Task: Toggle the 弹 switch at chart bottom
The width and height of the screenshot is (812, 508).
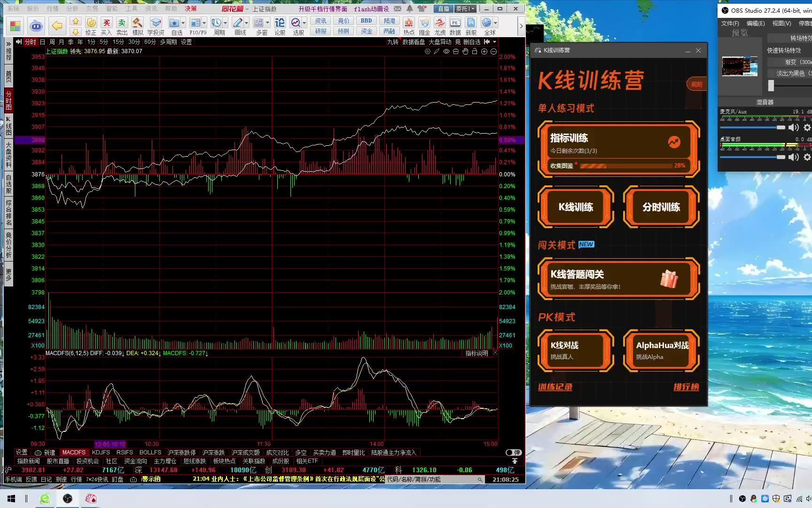Action: pos(513,452)
